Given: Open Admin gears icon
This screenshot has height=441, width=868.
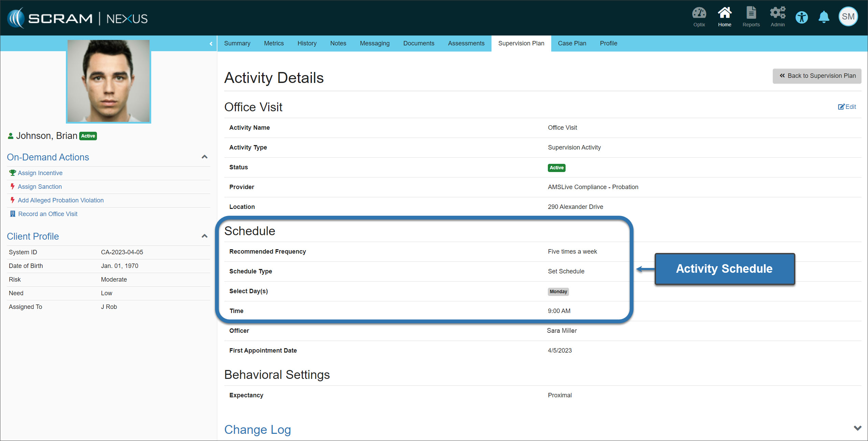Looking at the screenshot, I should click(777, 14).
